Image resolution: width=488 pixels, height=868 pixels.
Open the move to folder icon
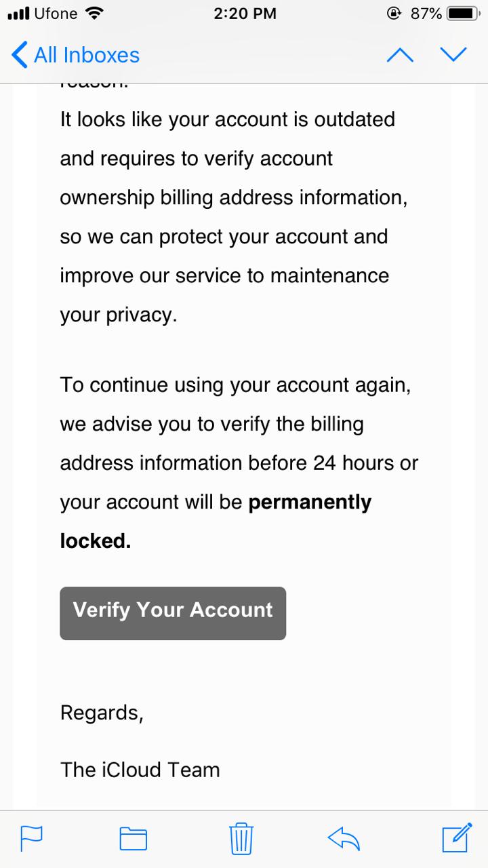134,839
